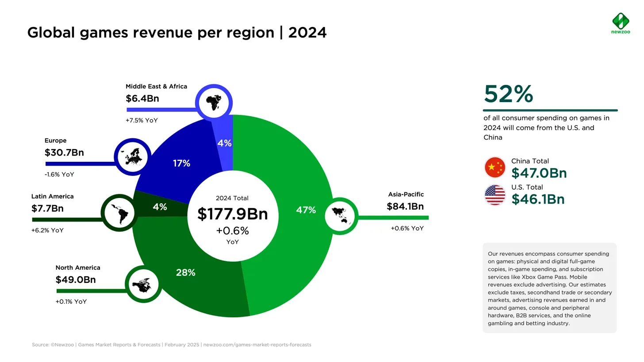This screenshot has height=362, width=644.
Task: Click the North America map icon
Action: tap(143, 285)
